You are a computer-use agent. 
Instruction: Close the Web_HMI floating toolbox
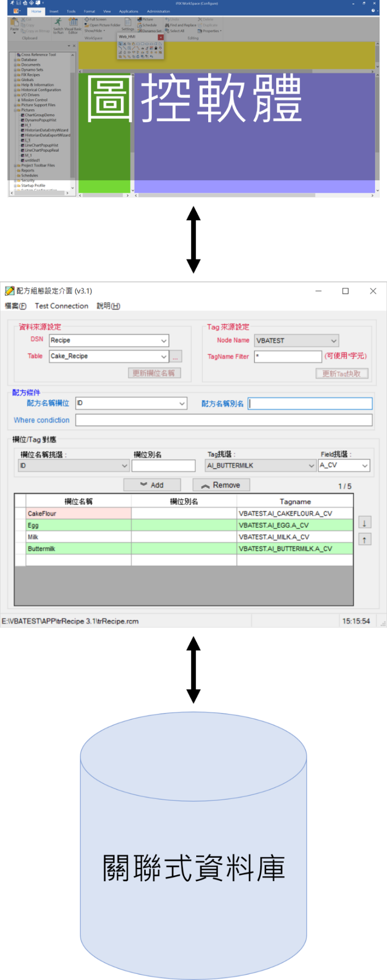point(160,37)
